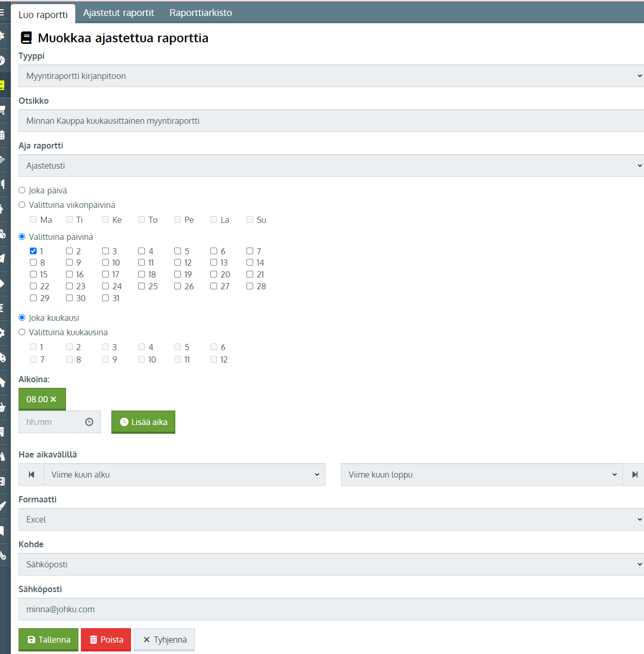Viewport: 644px width, 654px height.
Task: Click step-backward icon beside Viime kuun alku
Action: tap(31, 475)
